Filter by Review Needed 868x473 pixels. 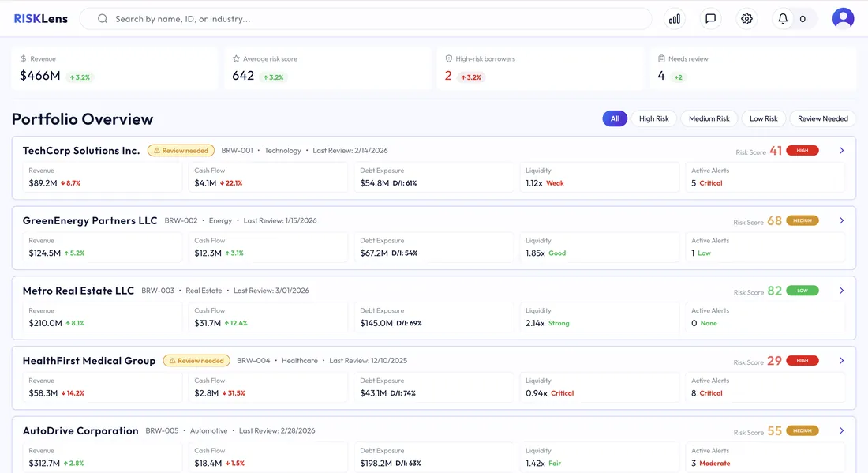pyautogui.click(x=822, y=118)
